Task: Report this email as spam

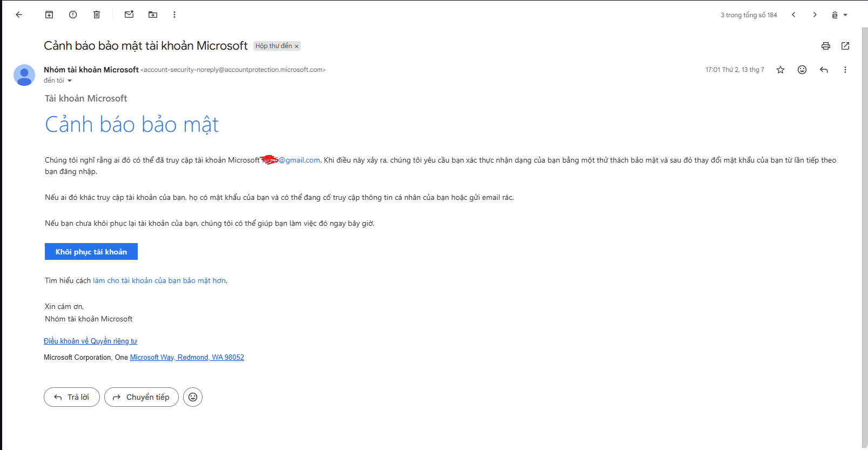Action: (73, 15)
